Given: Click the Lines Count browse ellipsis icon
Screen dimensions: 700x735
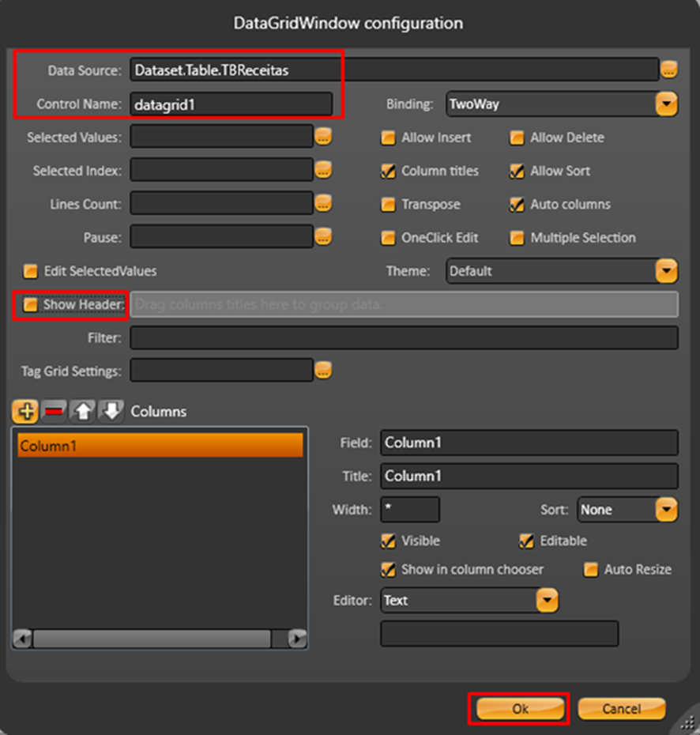Looking at the screenshot, I should click(324, 204).
